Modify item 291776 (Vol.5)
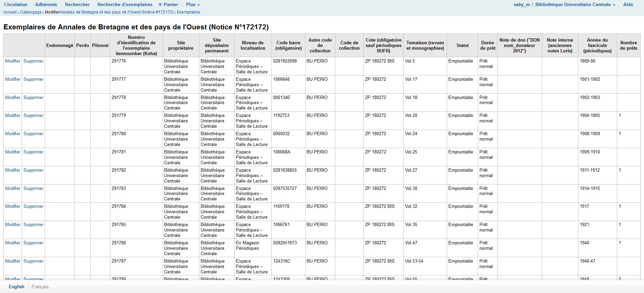This screenshot has height=293, width=644. [13, 61]
